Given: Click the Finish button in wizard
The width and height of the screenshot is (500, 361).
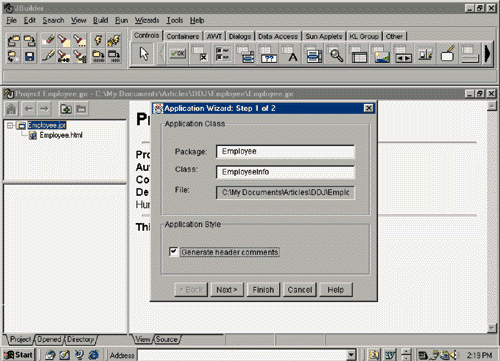Looking at the screenshot, I should click(263, 290).
